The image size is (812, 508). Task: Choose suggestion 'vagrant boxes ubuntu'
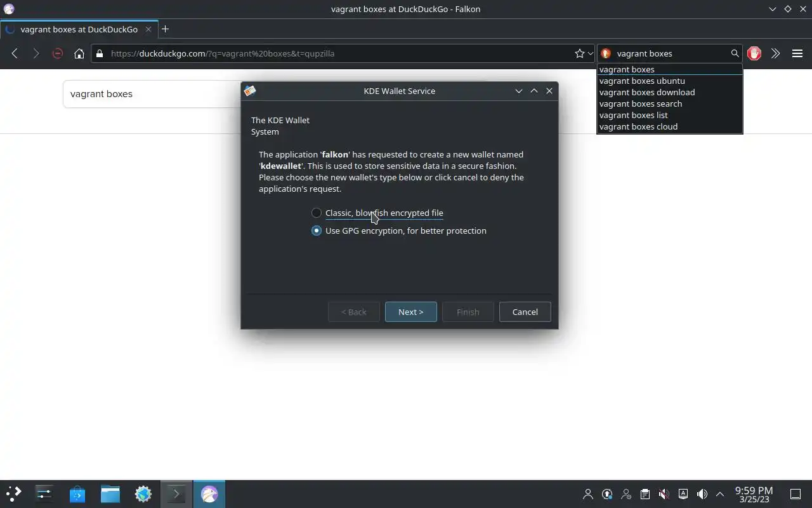click(669, 81)
